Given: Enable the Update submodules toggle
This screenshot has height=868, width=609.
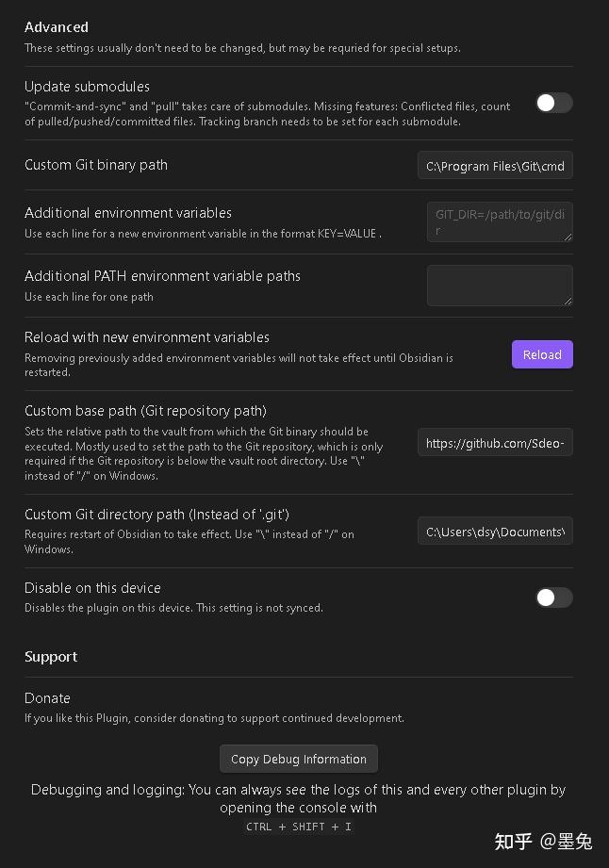Looking at the screenshot, I should tap(553, 103).
